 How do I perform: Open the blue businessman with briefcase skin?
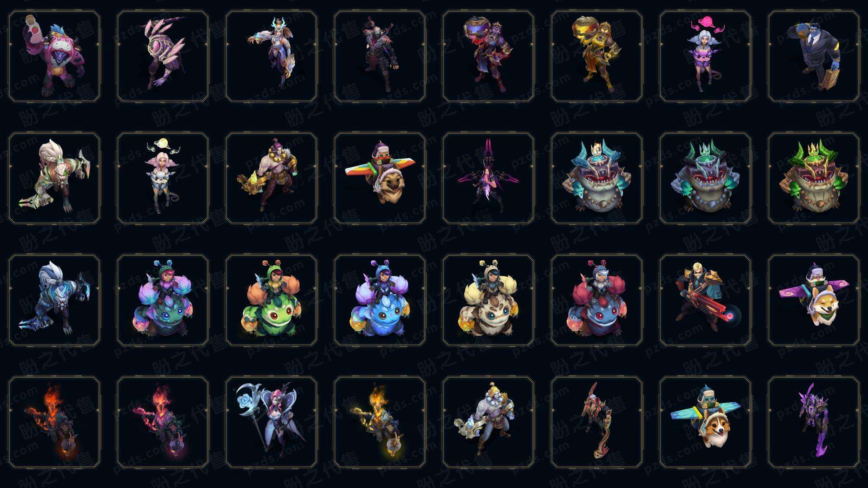tap(814, 56)
